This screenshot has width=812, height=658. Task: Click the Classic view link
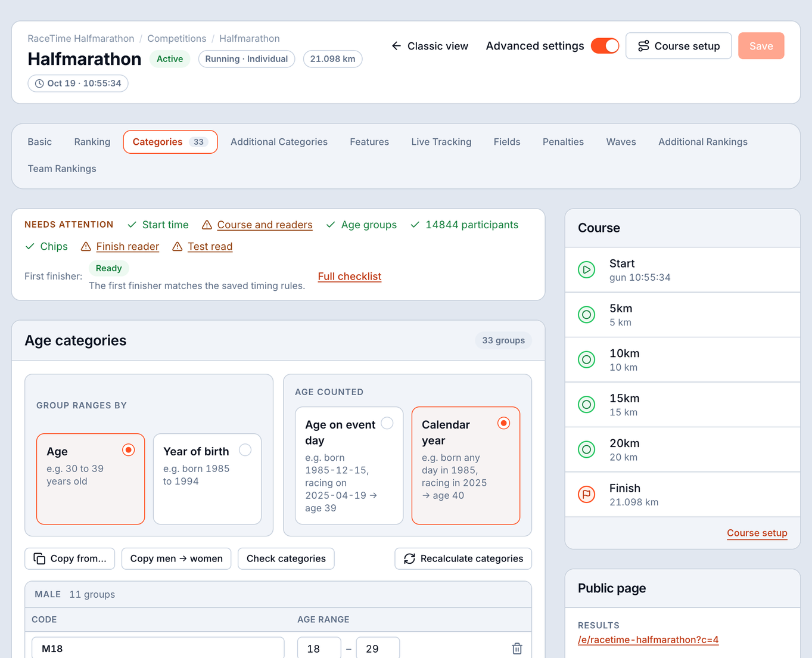(x=430, y=46)
